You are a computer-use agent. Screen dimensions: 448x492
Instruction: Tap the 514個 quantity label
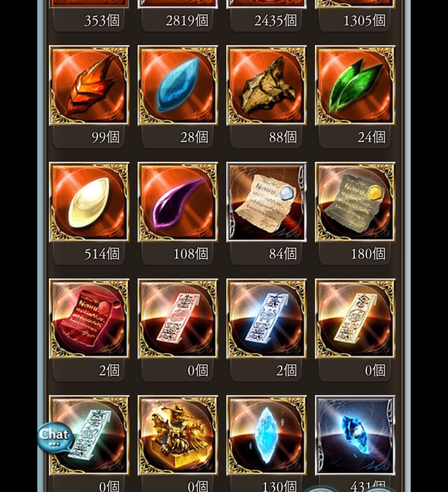point(101,254)
